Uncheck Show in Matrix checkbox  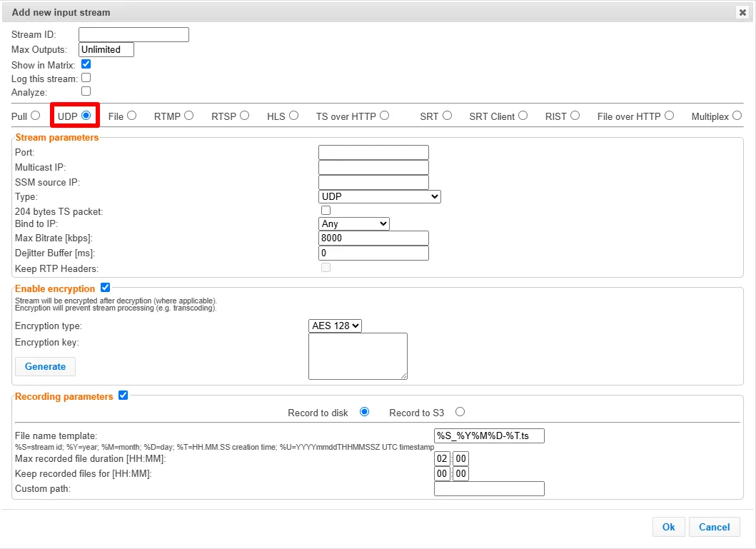tap(86, 64)
